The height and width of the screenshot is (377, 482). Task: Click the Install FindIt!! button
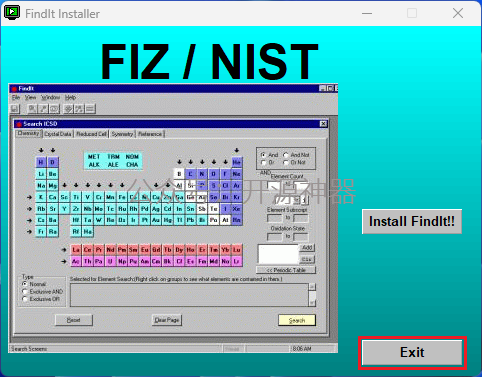coord(412,221)
